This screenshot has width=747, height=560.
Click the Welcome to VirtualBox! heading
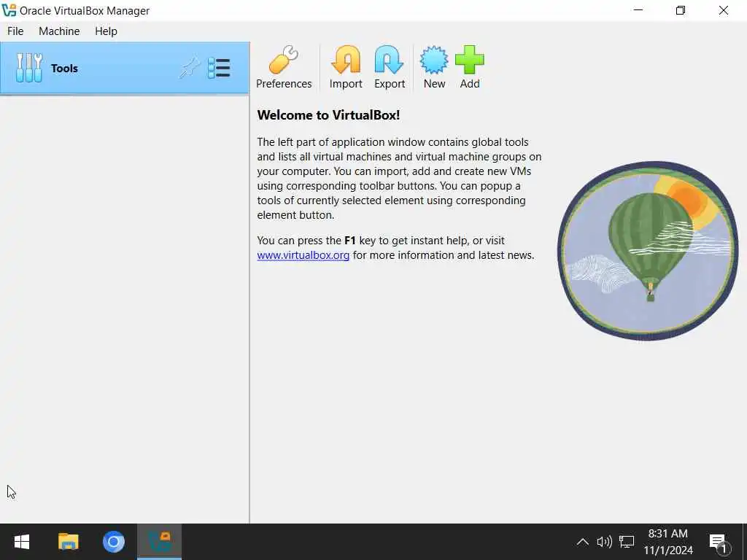pos(328,115)
